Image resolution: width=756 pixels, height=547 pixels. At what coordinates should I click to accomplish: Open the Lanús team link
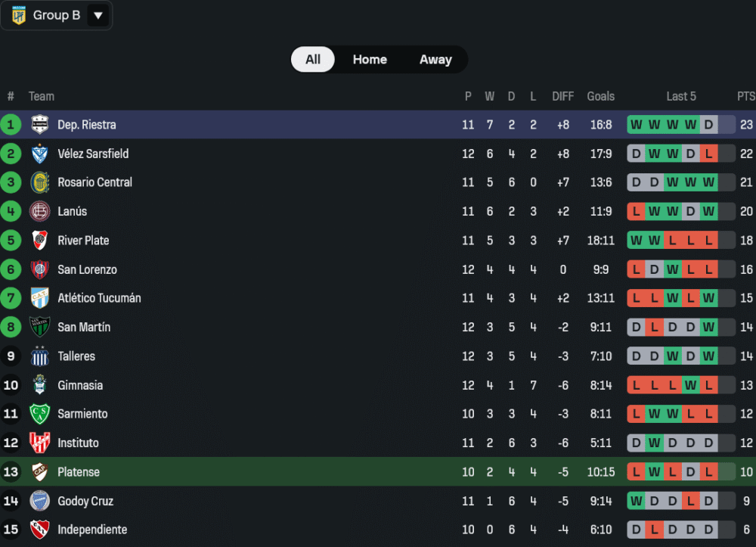pyautogui.click(x=73, y=212)
